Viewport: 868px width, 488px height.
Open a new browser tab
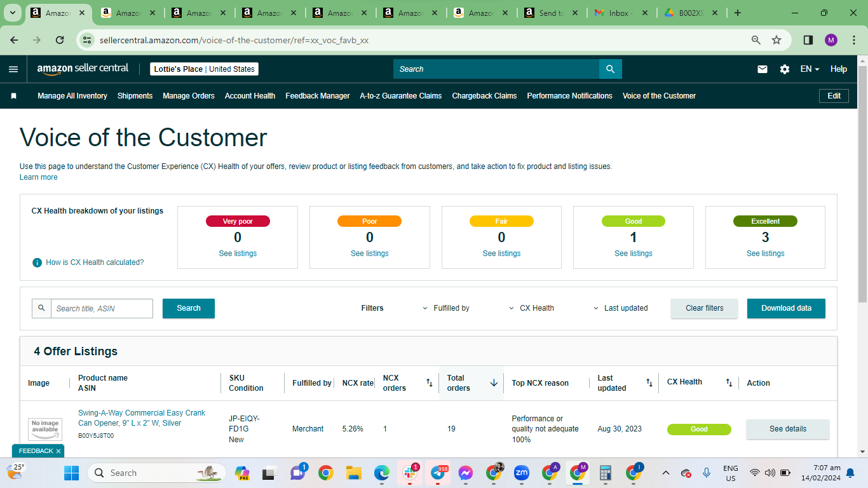point(738,13)
